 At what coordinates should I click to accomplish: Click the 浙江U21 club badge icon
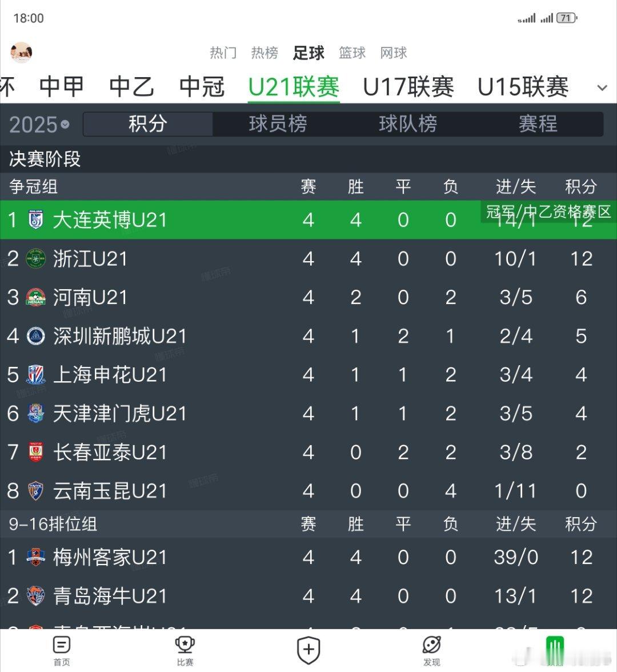(x=35, y=259)
